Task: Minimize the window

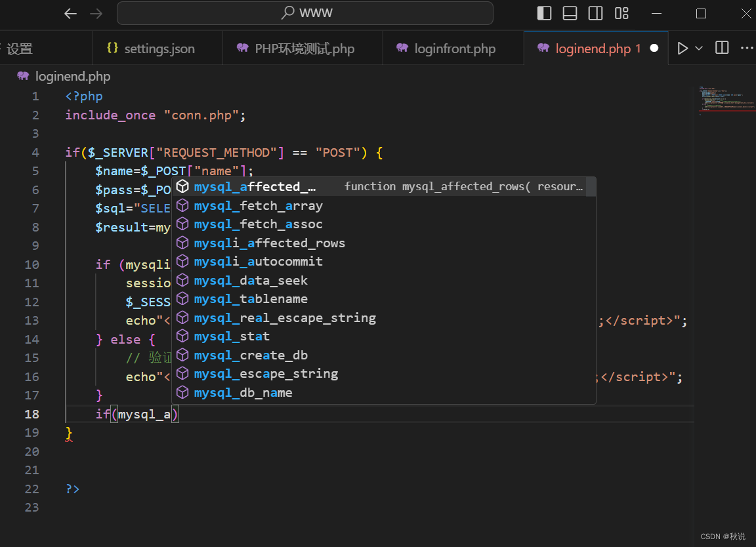Action: coord(656,14)
